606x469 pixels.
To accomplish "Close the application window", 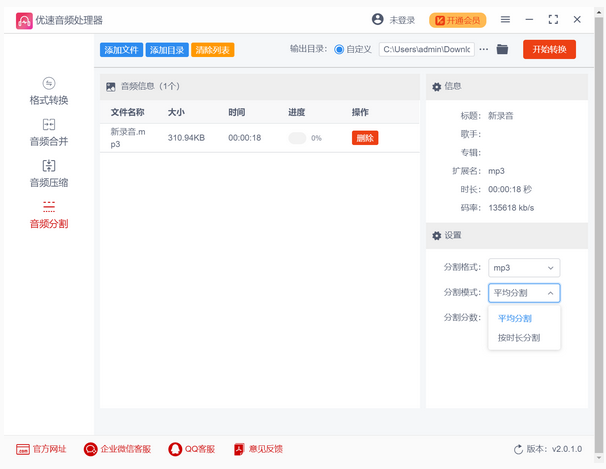I will [x=577, y=19].
